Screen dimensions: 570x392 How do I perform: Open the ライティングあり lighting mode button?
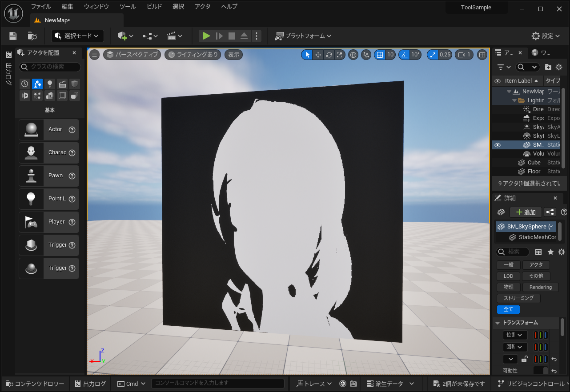point(193,55)
